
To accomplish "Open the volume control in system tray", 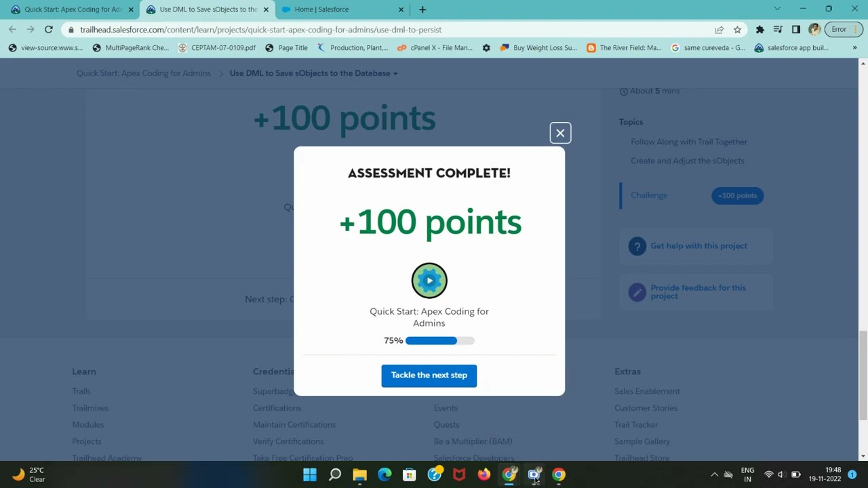I will click(781, 474).
